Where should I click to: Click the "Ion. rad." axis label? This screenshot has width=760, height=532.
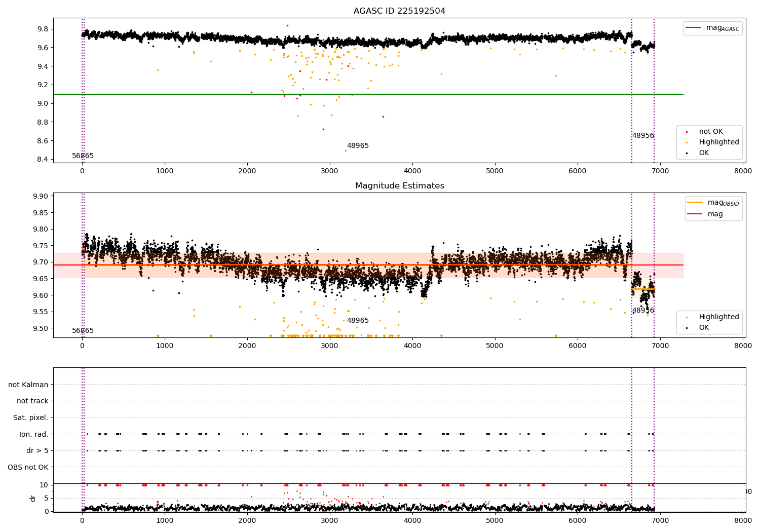[x=34, y=434]
